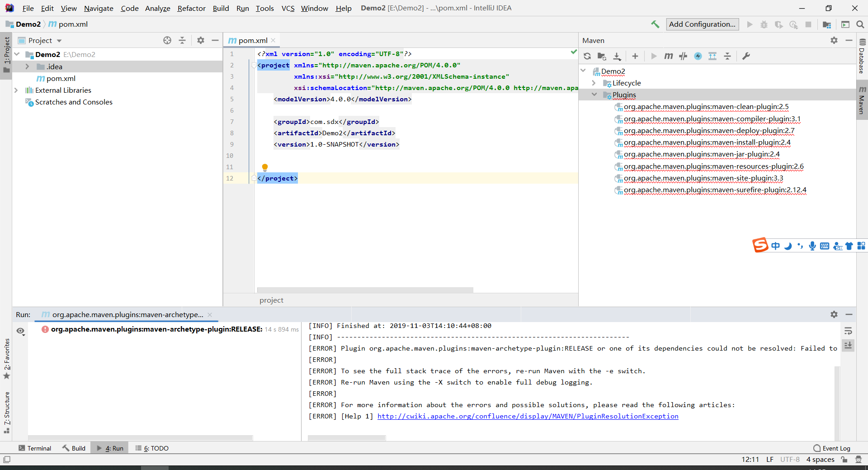Expand Lifecycle node in Maven tree

point(594,83)
